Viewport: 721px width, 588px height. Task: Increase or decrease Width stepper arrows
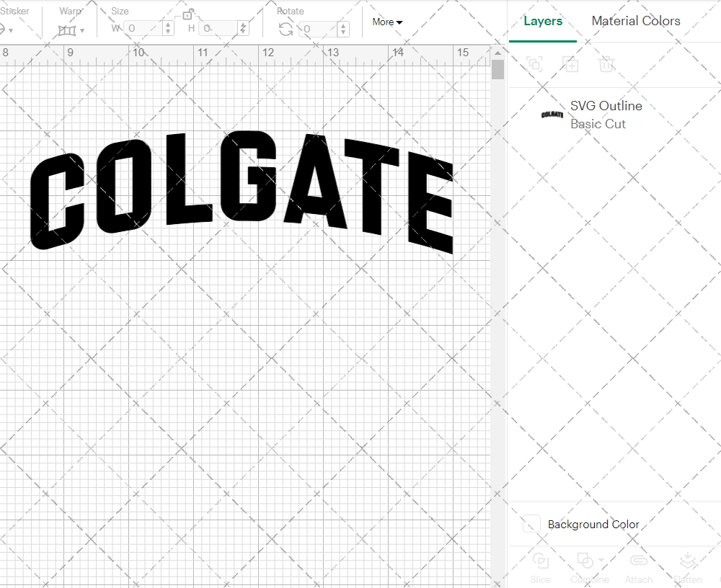point(168,29)
